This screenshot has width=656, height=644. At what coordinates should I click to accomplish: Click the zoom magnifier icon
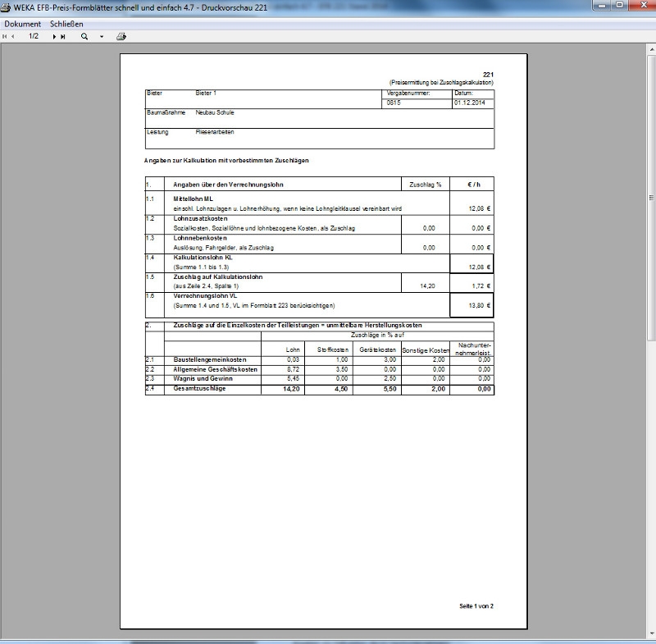point(84,36)
